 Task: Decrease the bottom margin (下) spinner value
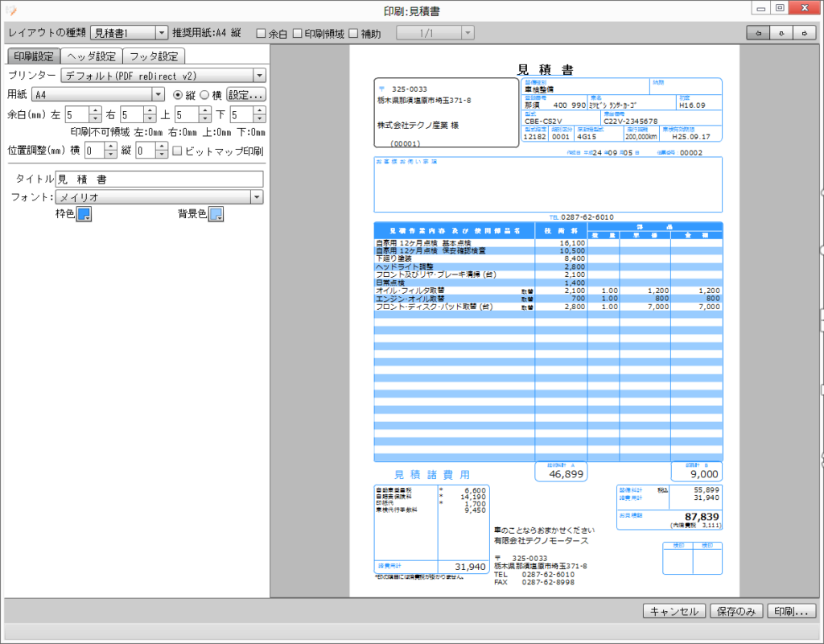click(260, 119)
